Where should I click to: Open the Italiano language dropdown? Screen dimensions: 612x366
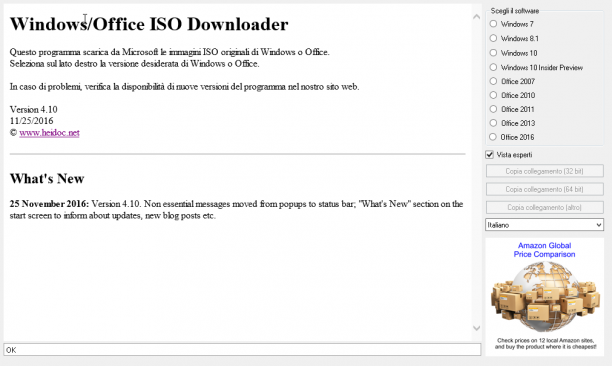544,225
